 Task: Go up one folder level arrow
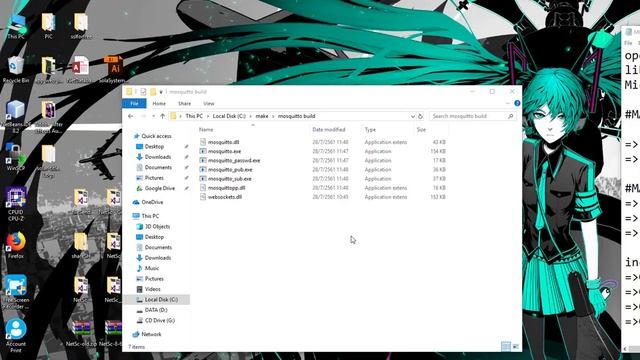tap(162, 116)
